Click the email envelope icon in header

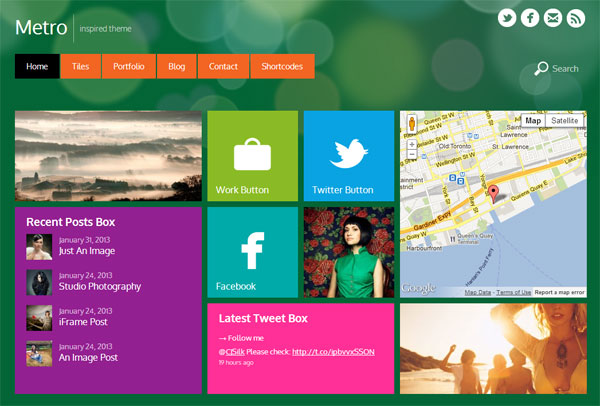coord(553,18)
